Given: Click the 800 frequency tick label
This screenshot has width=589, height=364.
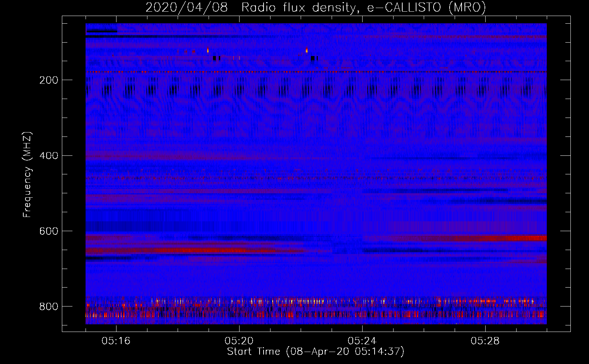Looking at the screenshot, I should [x=48, y=306].
